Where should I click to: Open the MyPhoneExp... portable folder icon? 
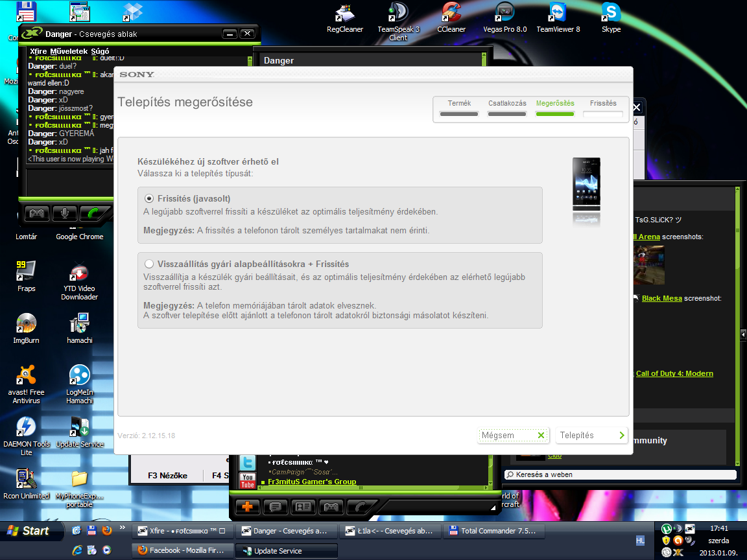point(80,489)
